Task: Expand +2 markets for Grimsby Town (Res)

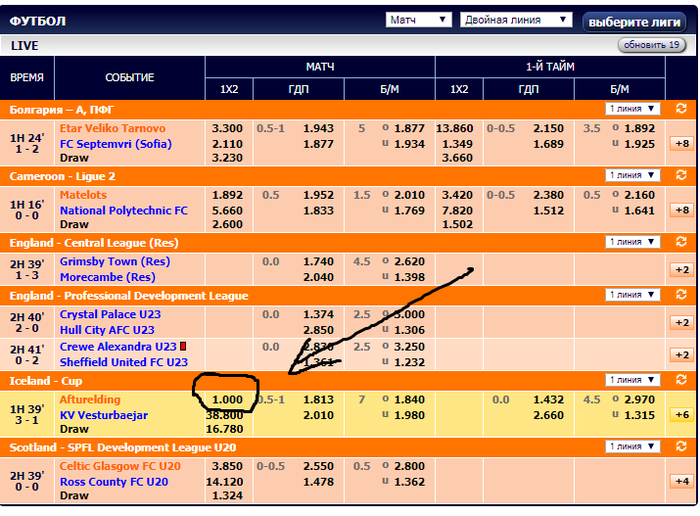Action: [682, 270]
